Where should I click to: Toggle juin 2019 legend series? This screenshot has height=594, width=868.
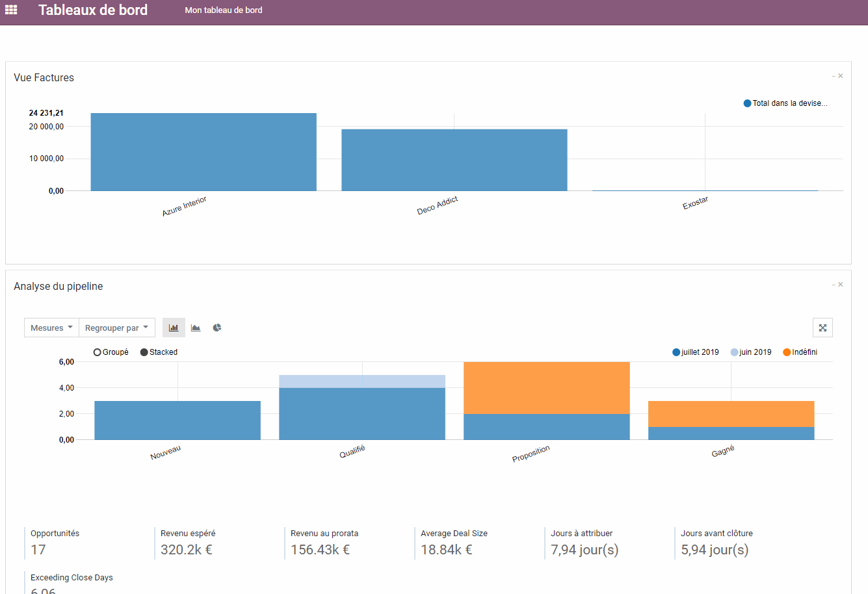pyautogui.click(x=751, y=352)
